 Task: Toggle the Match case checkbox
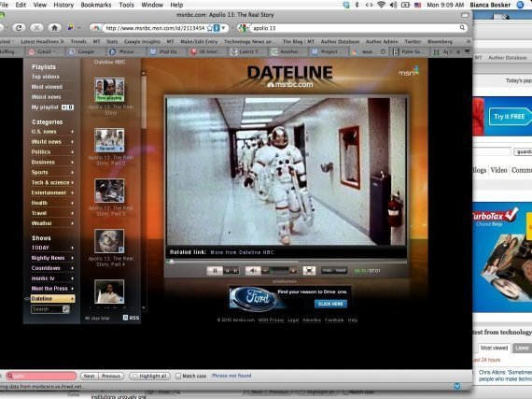178,376
